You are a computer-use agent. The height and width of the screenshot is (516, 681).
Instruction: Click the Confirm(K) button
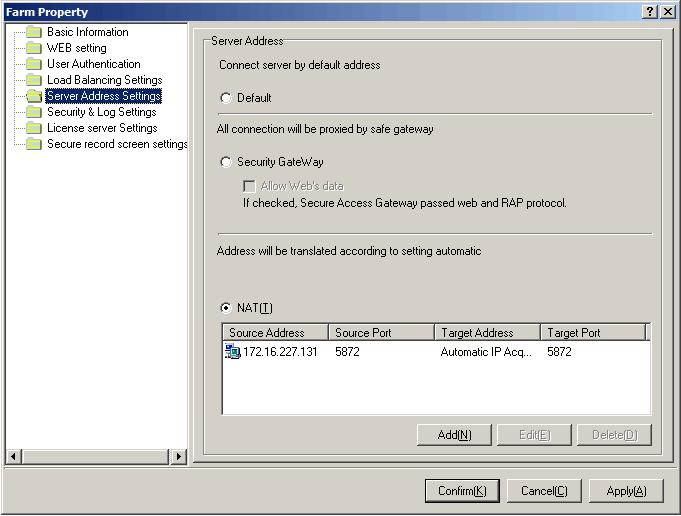point(462,491)
